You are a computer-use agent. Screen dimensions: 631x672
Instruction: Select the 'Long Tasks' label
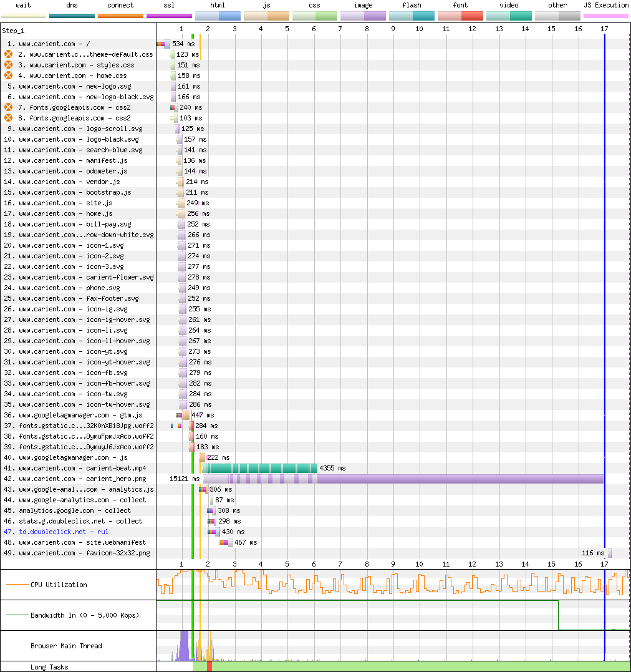[x=49, y=667]
